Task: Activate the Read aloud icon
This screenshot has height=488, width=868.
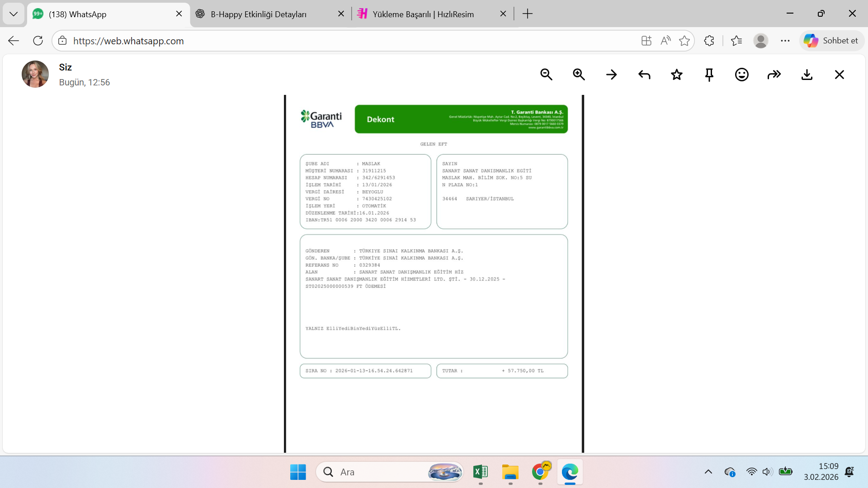Action: coord(665,41)
